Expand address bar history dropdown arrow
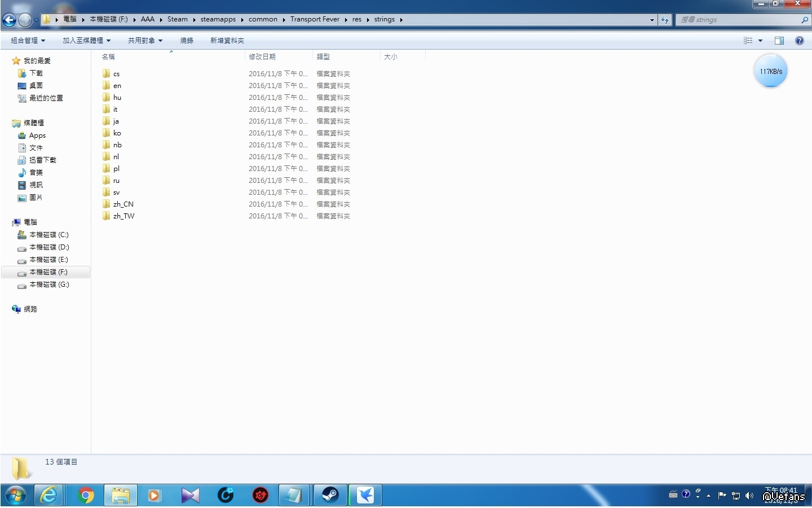 (x=652, y=20)
